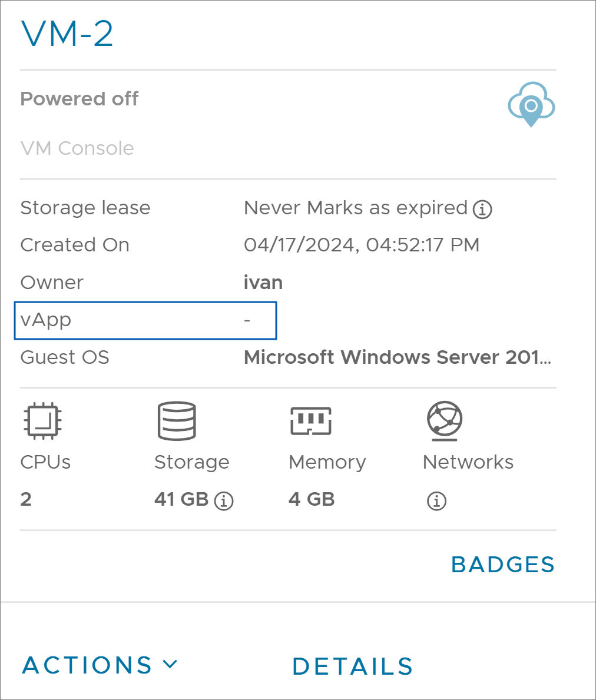Click the truncated Microsoft Windows Server text
The width and height of the screenshot is (596, 700).
coord(398,357)
